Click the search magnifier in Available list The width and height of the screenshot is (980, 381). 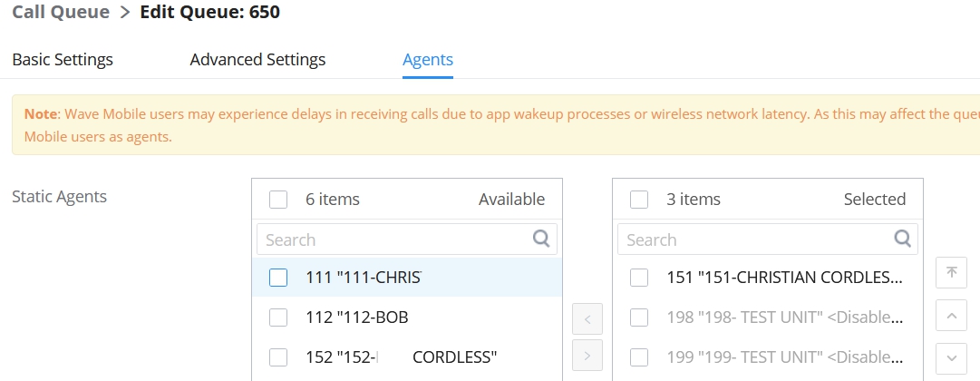pos(541,239)
